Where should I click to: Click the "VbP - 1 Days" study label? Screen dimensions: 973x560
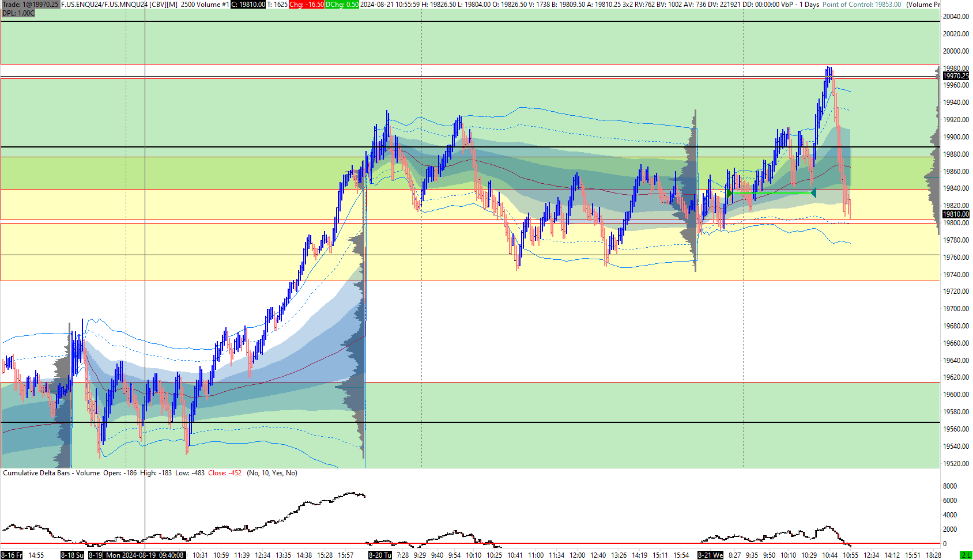(x=799, y=4)
